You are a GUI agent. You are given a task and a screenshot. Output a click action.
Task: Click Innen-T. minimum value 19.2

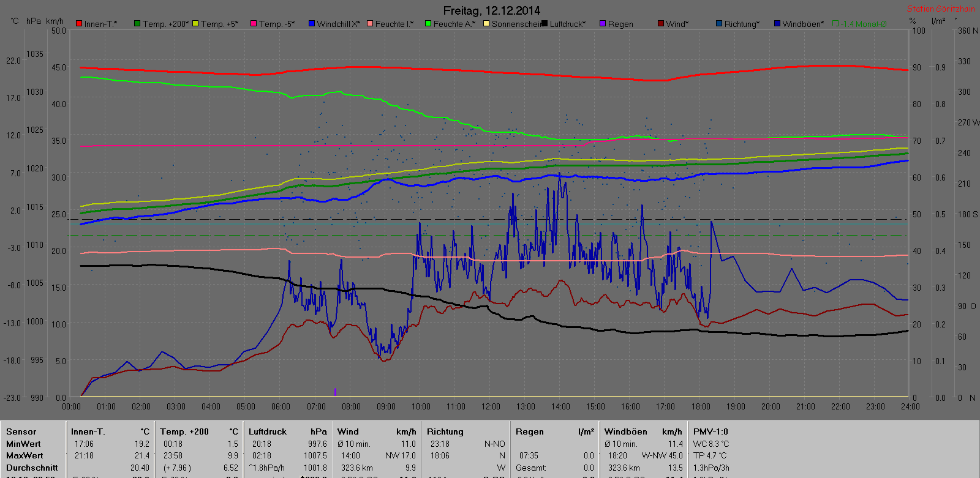[x=142, y=444]
